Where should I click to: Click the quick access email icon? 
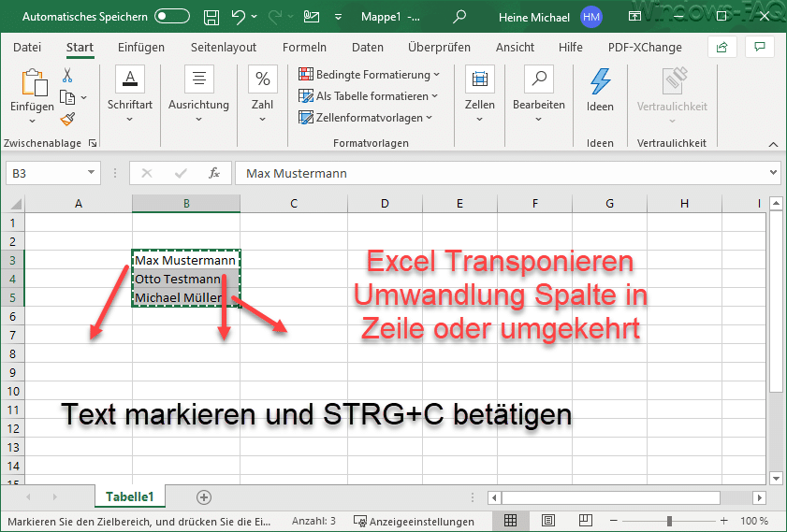tap(312, 17)
